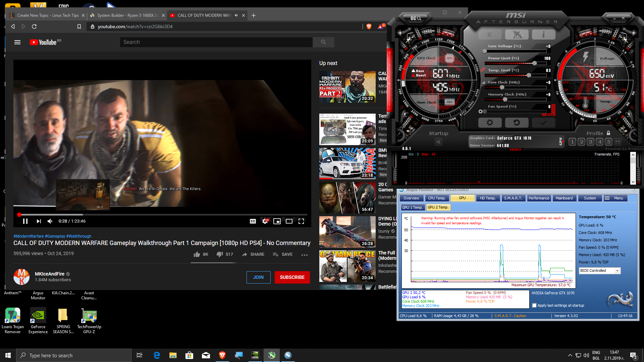Screen dimensions: 644x362
Task: Pause the YouTube video
Action: point(25,221)
